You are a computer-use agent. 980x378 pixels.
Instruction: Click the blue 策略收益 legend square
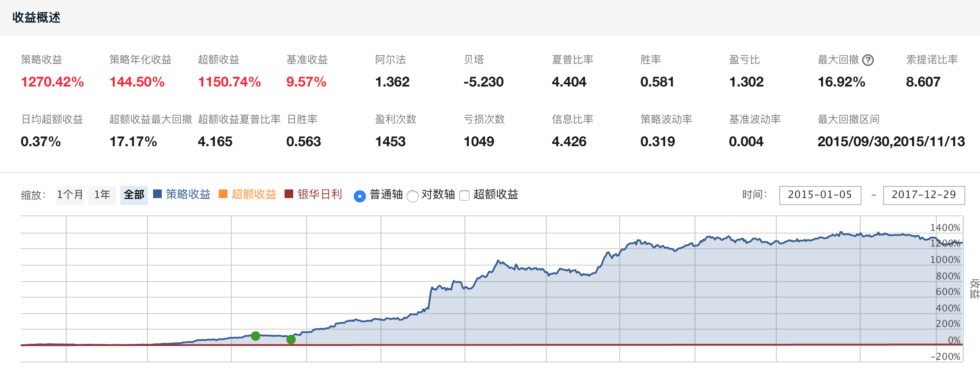(x=157, y=194)
